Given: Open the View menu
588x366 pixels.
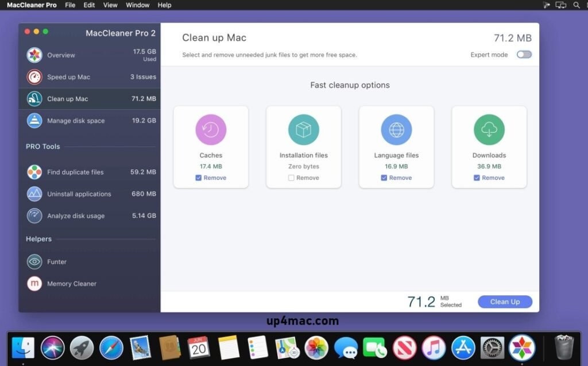Looking at the screenshot, I should (x=110, y=5).
